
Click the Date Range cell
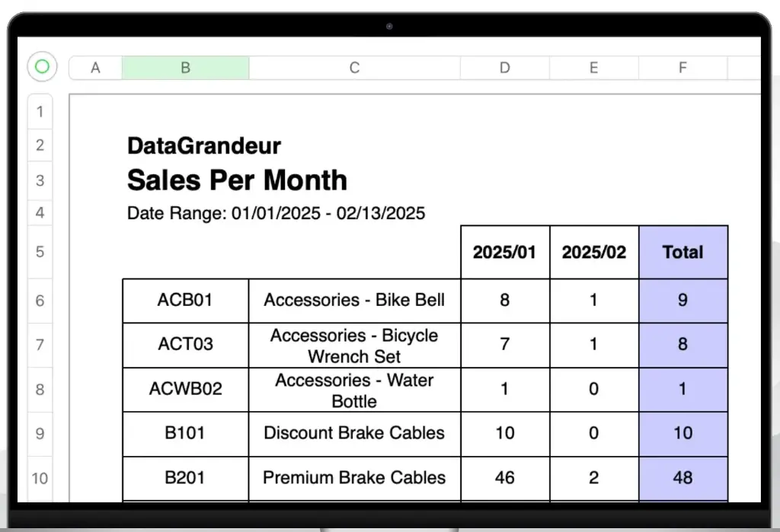click(x=276, y=214)
